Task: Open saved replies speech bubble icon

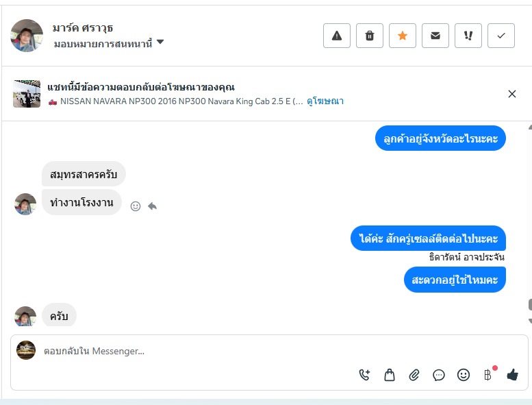Action: (439, 375)
